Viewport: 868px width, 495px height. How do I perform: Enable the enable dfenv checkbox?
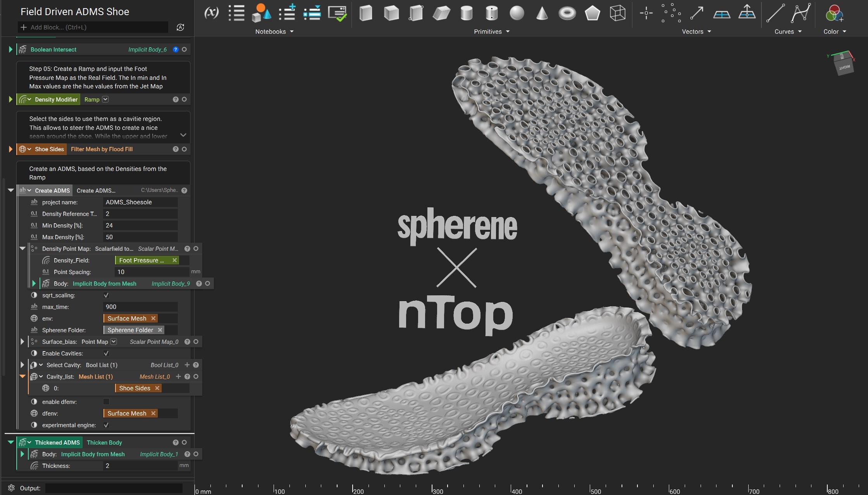[106, 402]
